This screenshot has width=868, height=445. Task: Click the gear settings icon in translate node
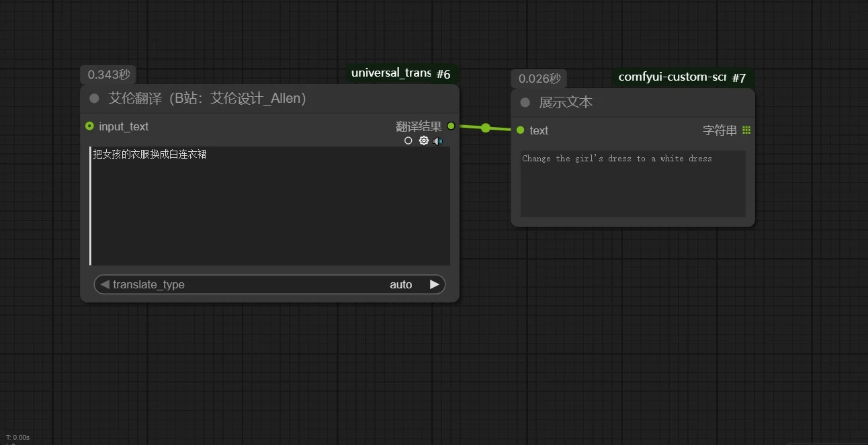(x=423, y=140)
